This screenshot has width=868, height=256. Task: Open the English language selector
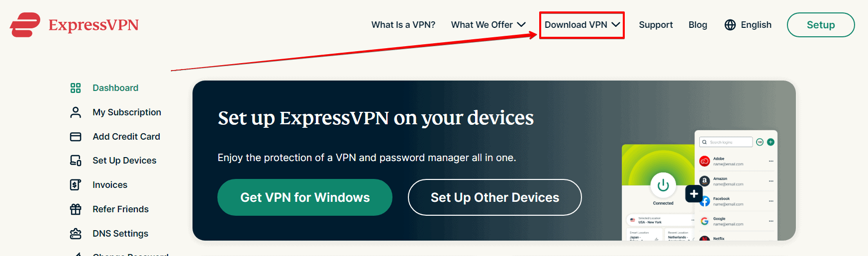click(756, 25)
